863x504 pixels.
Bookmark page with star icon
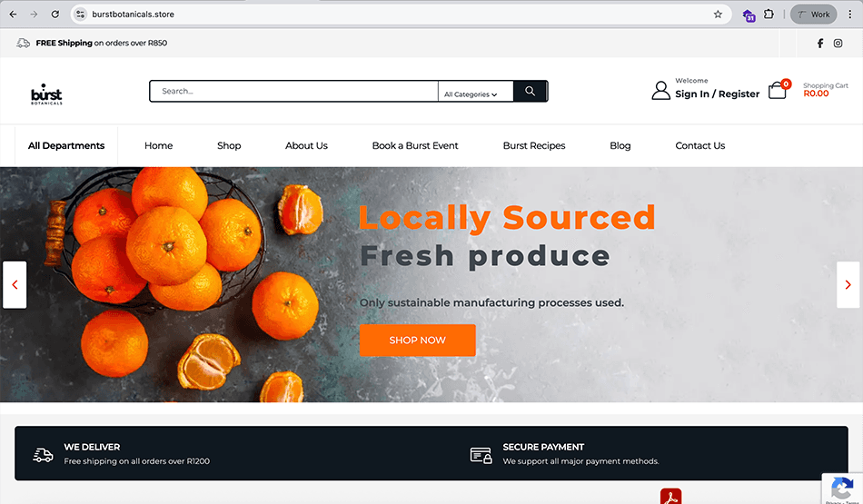click(x=718, y=15)
